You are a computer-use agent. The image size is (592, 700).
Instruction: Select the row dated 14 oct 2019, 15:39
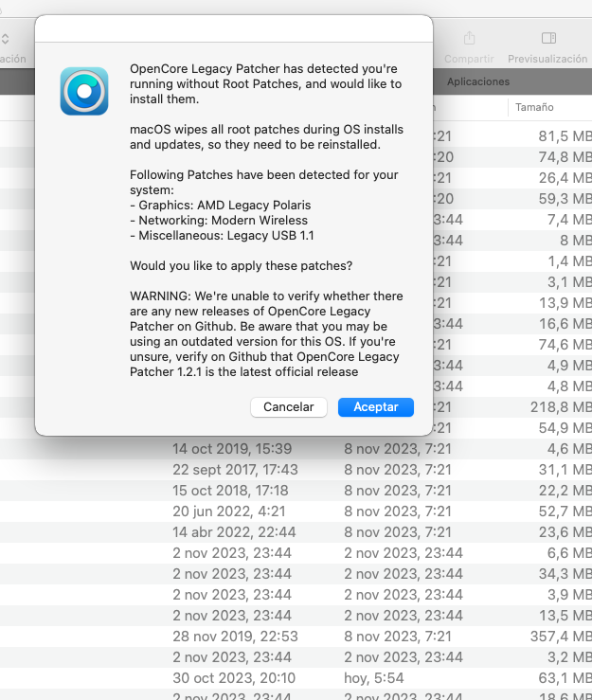pos(296,449)
